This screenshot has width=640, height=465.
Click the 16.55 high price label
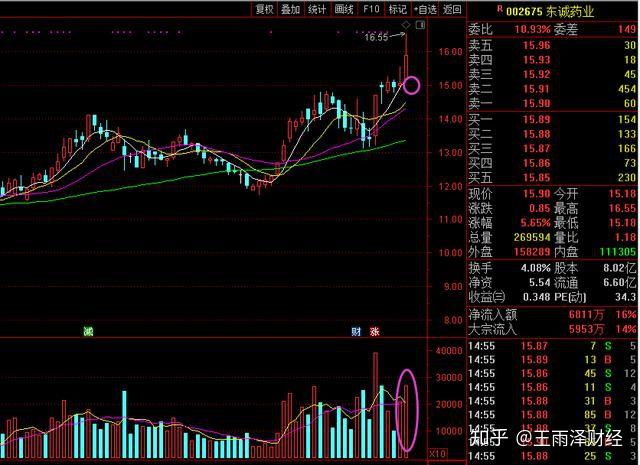[376, 37]
